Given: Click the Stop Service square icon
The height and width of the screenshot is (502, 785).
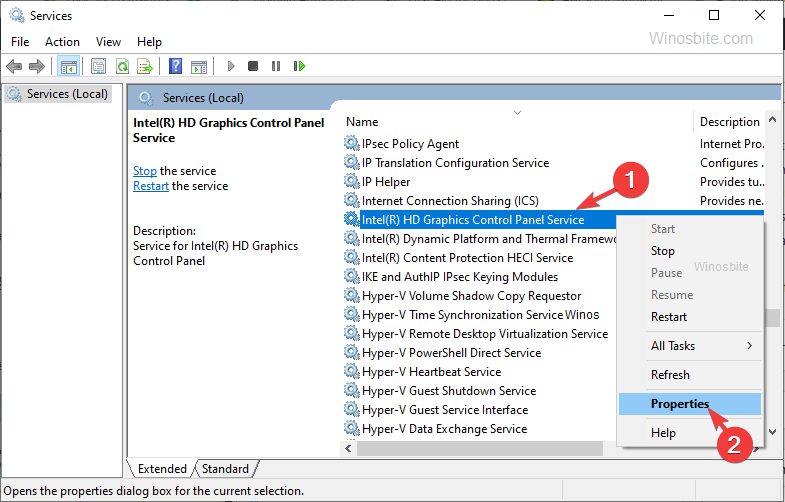Looking at the screenshot, I should (253, 66).
